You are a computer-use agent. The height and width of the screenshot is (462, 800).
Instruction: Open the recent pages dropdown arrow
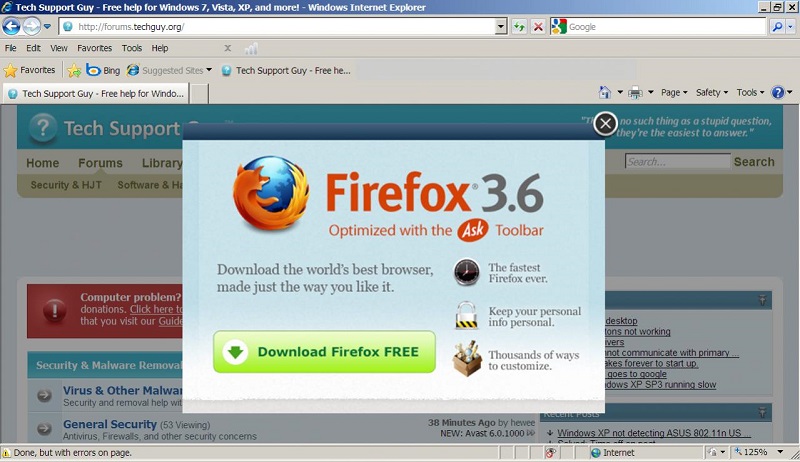47,26
